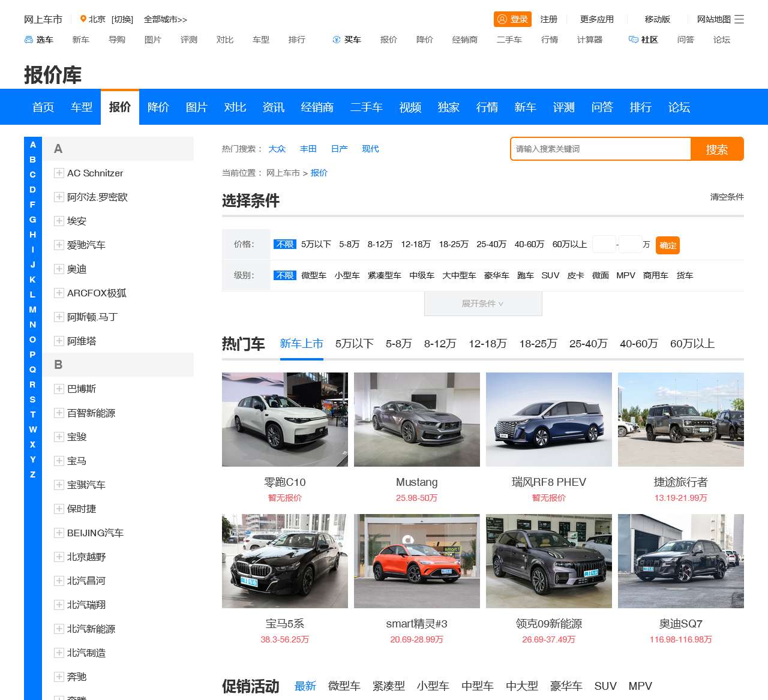Image resolution: width=768 pixels, height=700 pixels.
Task: Choose the 12-18万 price filter option
Action: [416, 244]
